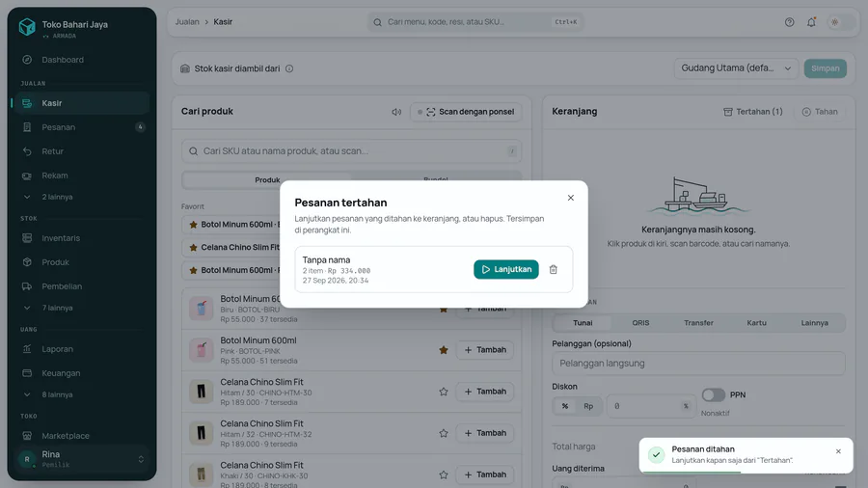Expand '2 lainnya' under Jualan

coord(81,197)
